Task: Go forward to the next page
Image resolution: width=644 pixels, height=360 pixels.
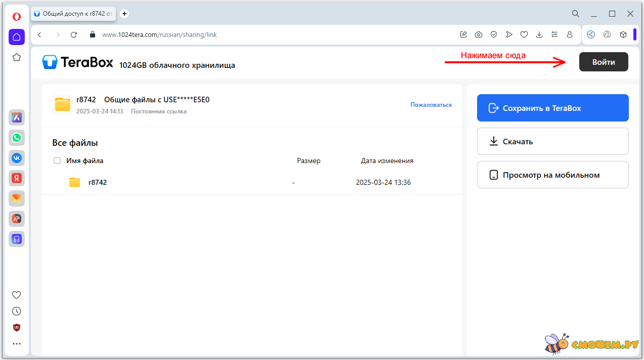Action: (x=58, y=35)
